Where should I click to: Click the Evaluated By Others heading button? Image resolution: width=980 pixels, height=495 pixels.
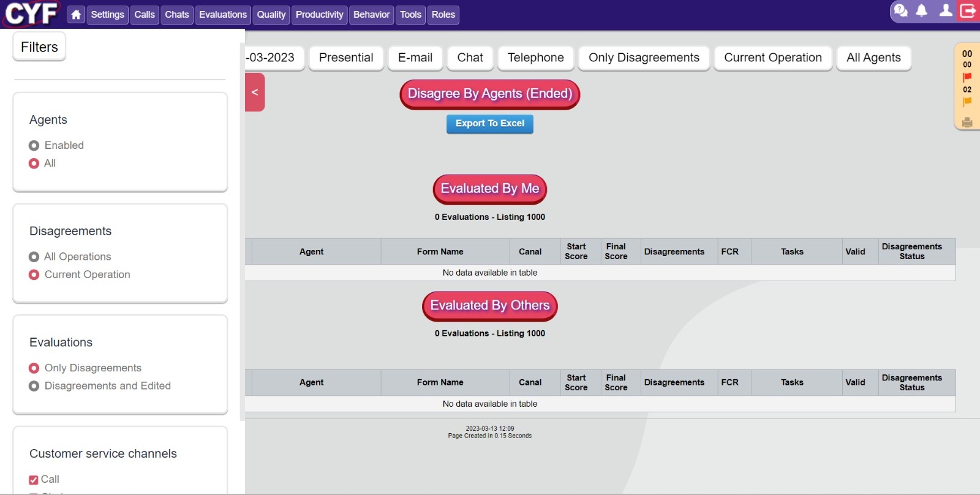click(490, 305)
